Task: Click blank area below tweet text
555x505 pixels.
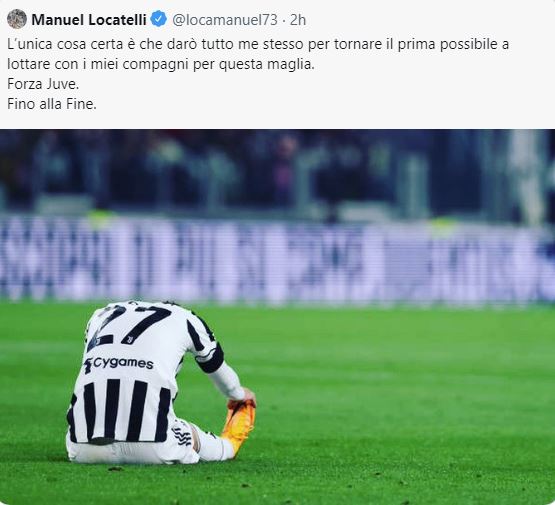Action: point(278,120)
